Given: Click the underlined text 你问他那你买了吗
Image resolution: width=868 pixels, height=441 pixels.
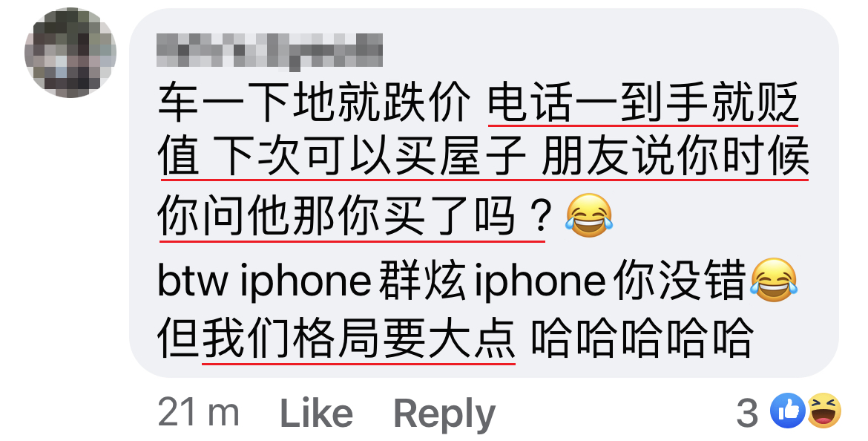Looking at the screenshot, I should coord(337,216).
